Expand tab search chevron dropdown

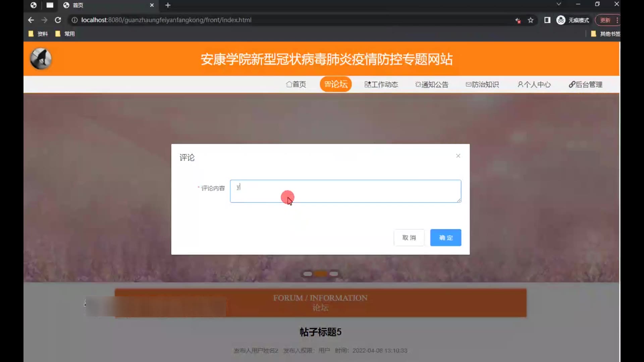tap(558, 4)
